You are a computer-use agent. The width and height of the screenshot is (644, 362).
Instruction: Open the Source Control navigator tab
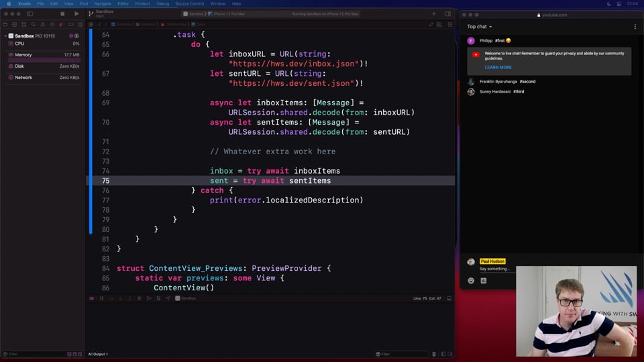(14, 25)
